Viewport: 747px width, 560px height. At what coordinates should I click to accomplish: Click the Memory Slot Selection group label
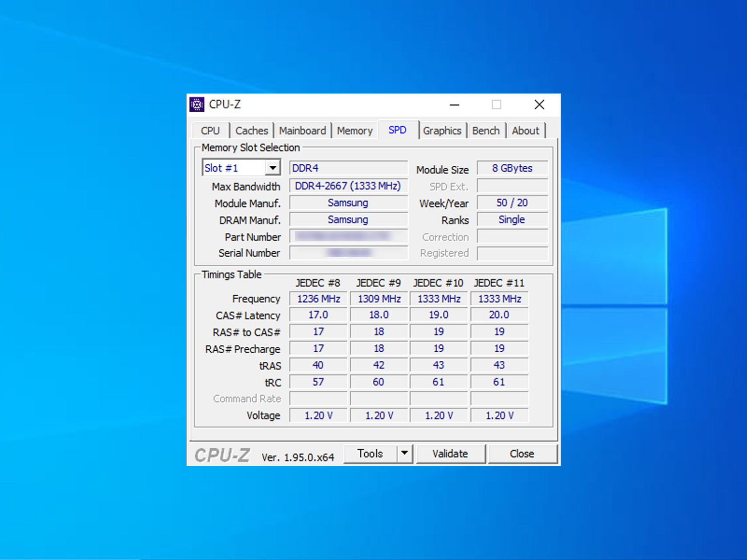pos(251,148)
